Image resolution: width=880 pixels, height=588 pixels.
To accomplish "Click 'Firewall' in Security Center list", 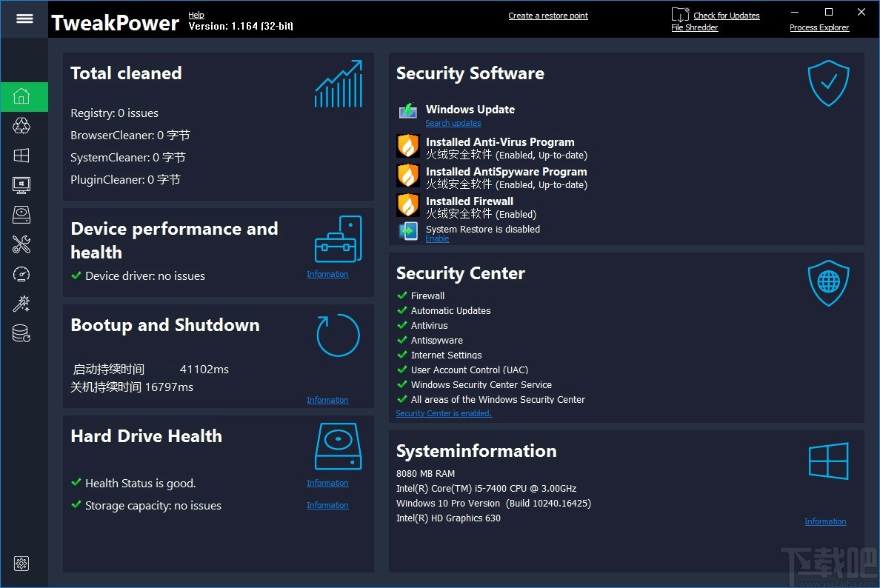I will pos(427,296).
